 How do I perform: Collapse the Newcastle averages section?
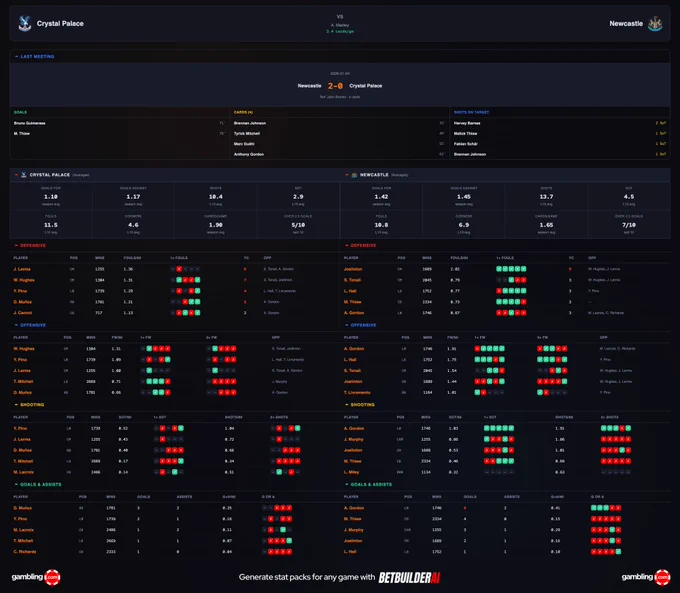point(347,175)
